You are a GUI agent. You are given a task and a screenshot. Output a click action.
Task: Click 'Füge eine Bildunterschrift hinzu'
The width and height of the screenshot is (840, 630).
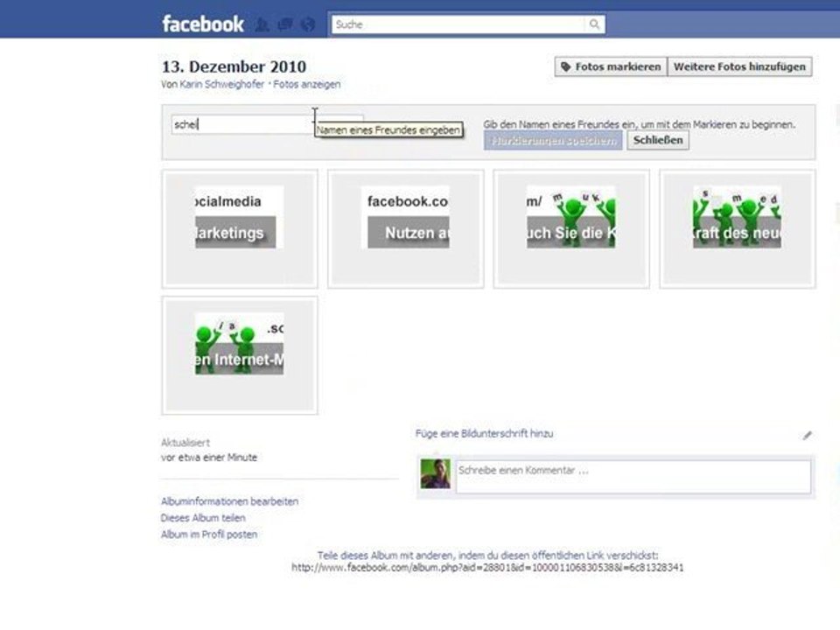tap(484, 433)
